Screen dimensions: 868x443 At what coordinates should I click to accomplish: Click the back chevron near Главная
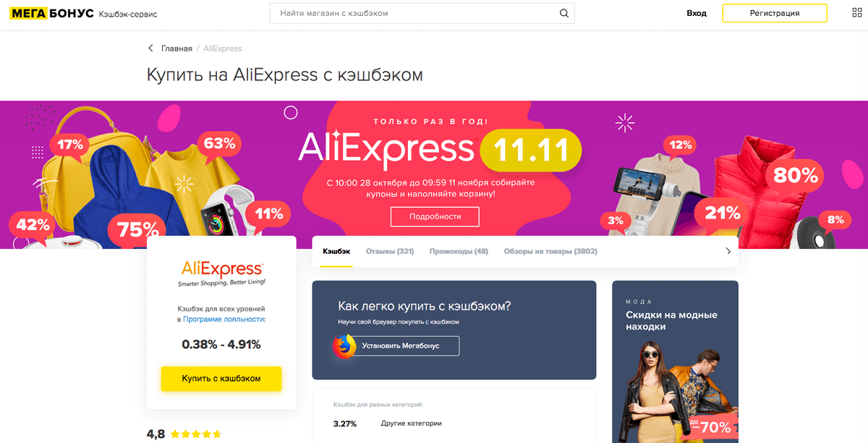click(x=150, y=48)
